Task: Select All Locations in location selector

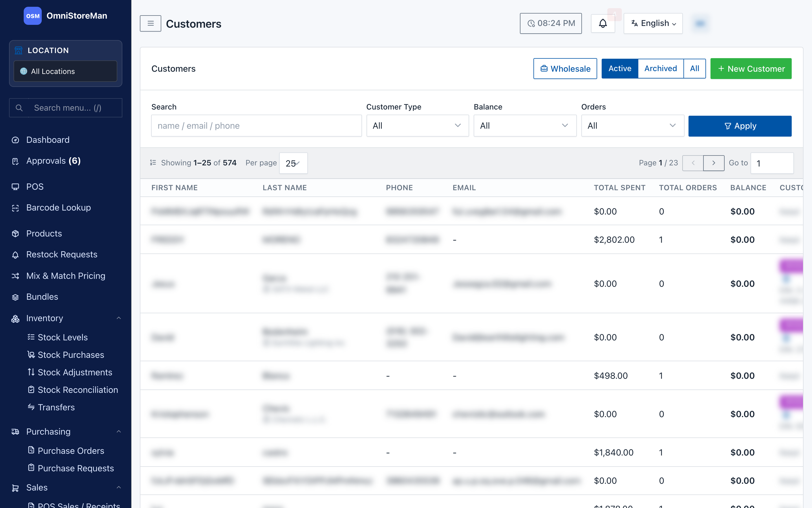Action: click(x=65, y=71)
